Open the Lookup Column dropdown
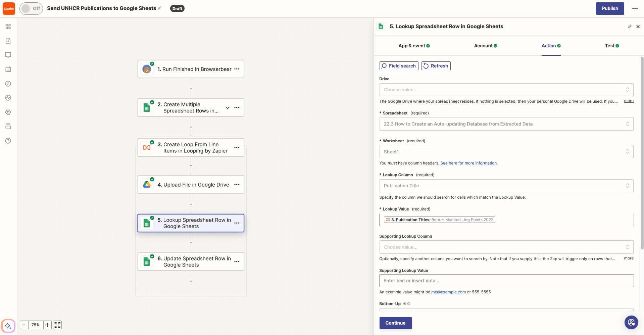 pos(506,186)
